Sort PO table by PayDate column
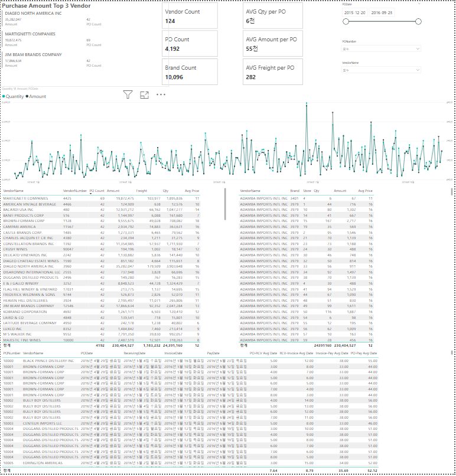This screenshot has height=476, width=456. [x=213, y=353]
